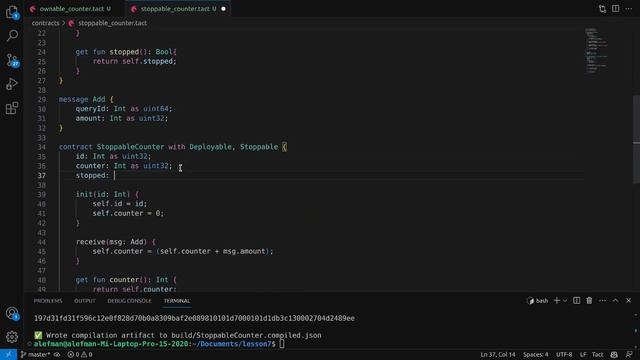This screenshot has height=360, width=640.
Task: Click 'self.counter = 0;' line
Action: pyautogui.click(x=128, y=213)
